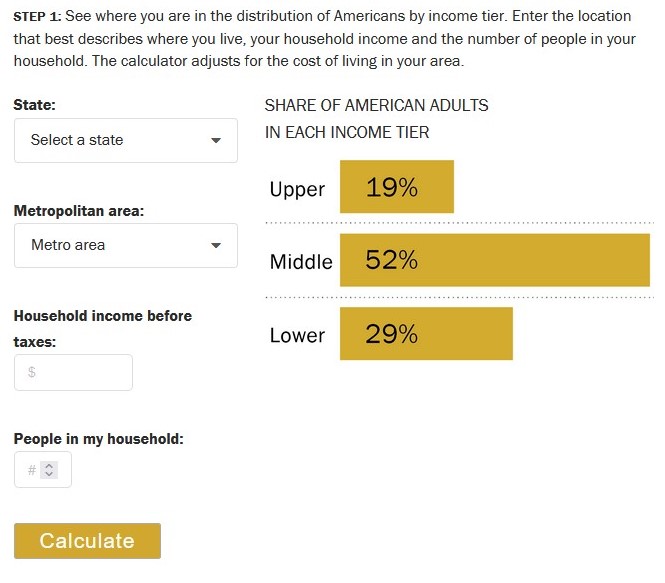The width and height of the screenshot is (665, 583).
Task: Click the Upper tier 19% bar
Action: point(396,187)
